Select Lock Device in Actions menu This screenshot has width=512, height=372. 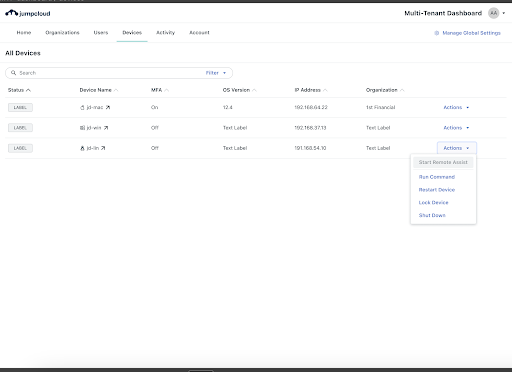point(433,202)
